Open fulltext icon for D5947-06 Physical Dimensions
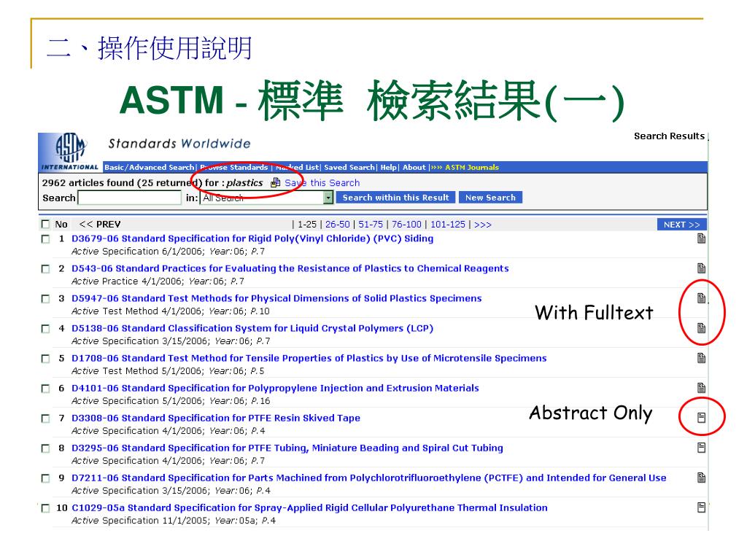This screenshot has width=747, height=560. (701, 298)
